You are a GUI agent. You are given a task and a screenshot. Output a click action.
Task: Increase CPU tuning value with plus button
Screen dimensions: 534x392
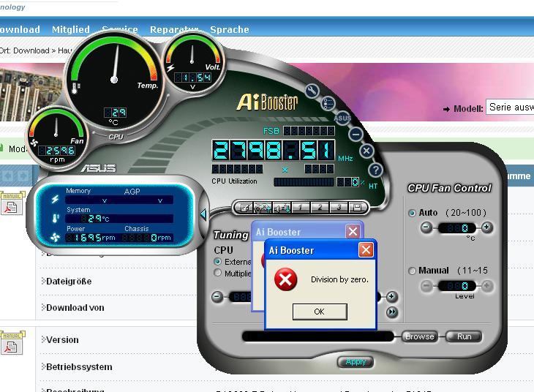click(391, 297)
